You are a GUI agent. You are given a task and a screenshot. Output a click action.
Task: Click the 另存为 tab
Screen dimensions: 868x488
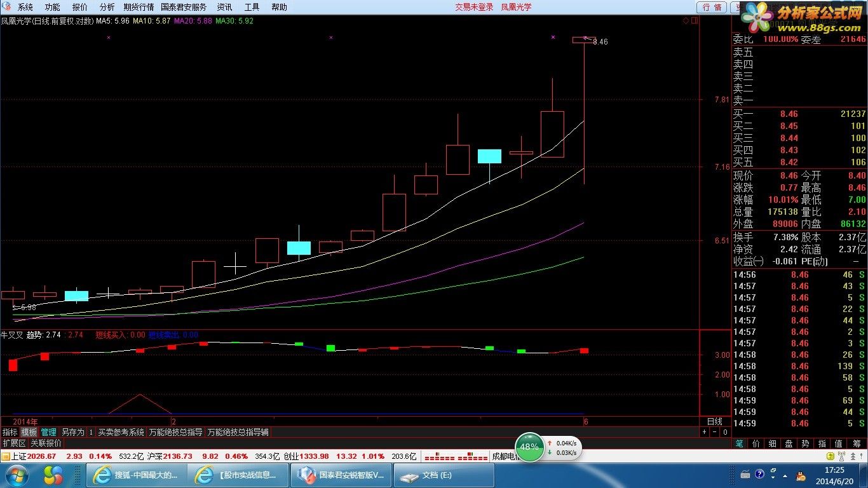tap(72, 432)
